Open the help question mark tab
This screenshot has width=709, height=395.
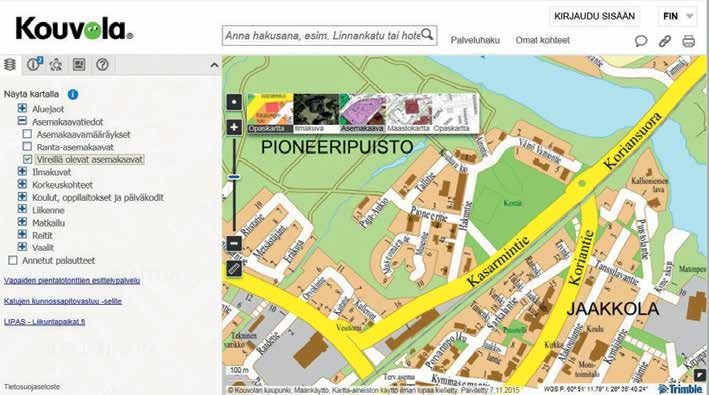[103, 65]
